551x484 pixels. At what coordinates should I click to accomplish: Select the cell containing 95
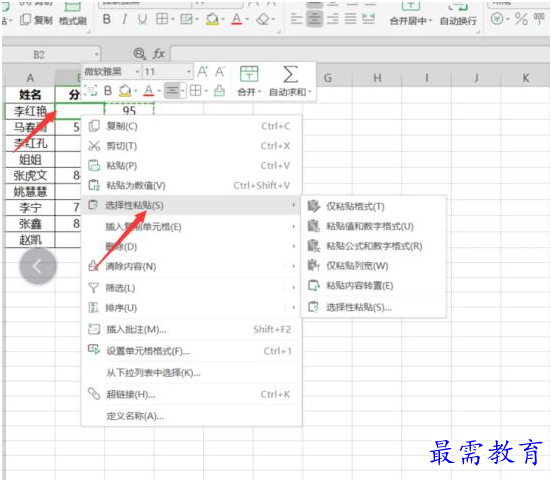pyautogui.click(x=129, y=110)
